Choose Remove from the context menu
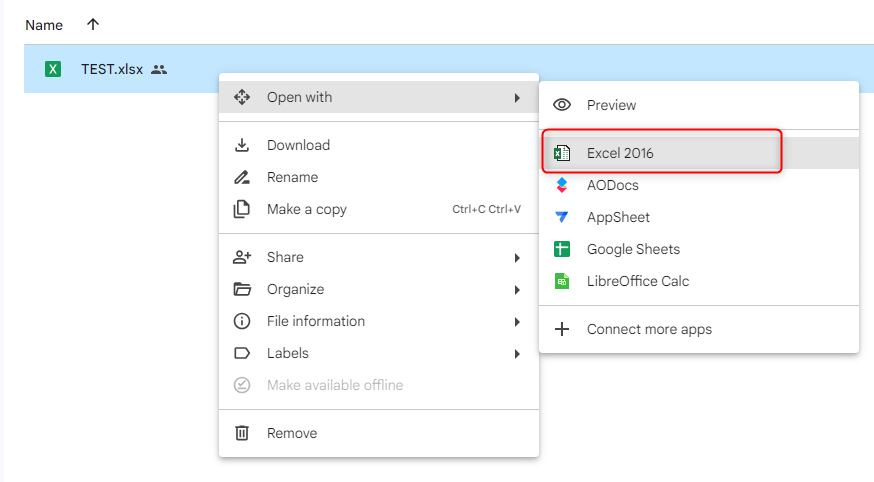Viewport: 874px width, 482px height. pyautogui.click(x=379, y=433)
